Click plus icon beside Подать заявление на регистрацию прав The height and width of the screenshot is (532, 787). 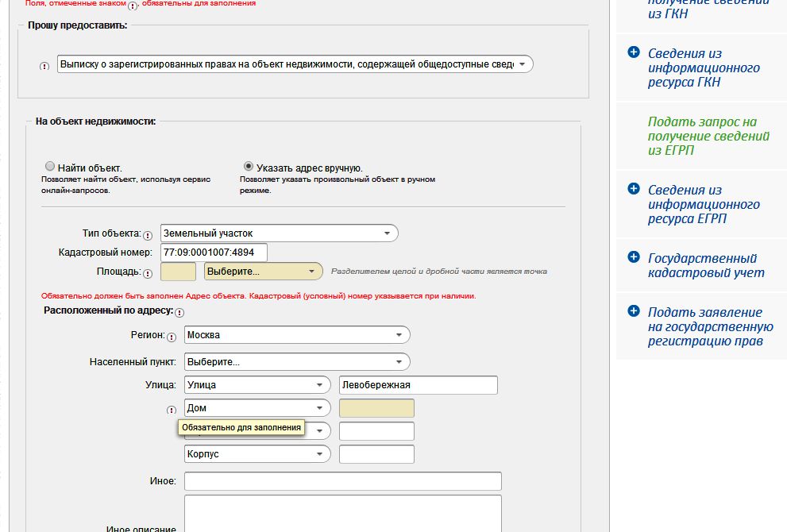tap(633, 311)
